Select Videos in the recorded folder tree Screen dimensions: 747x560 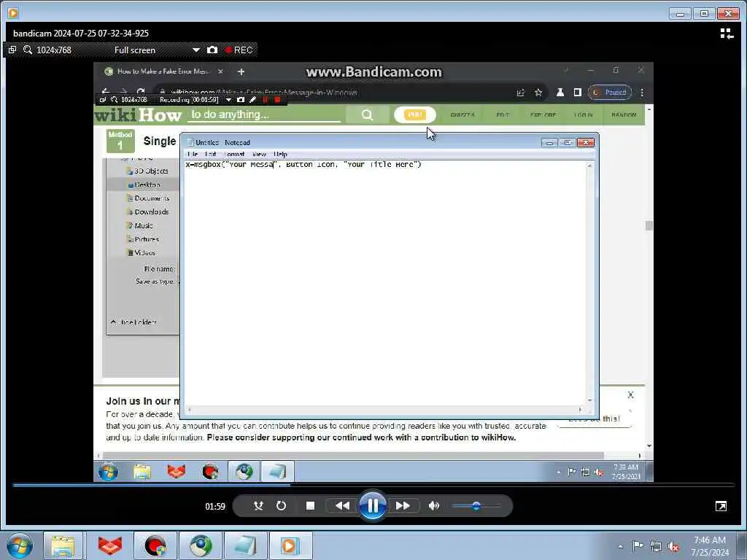click(x=141, y=253)
